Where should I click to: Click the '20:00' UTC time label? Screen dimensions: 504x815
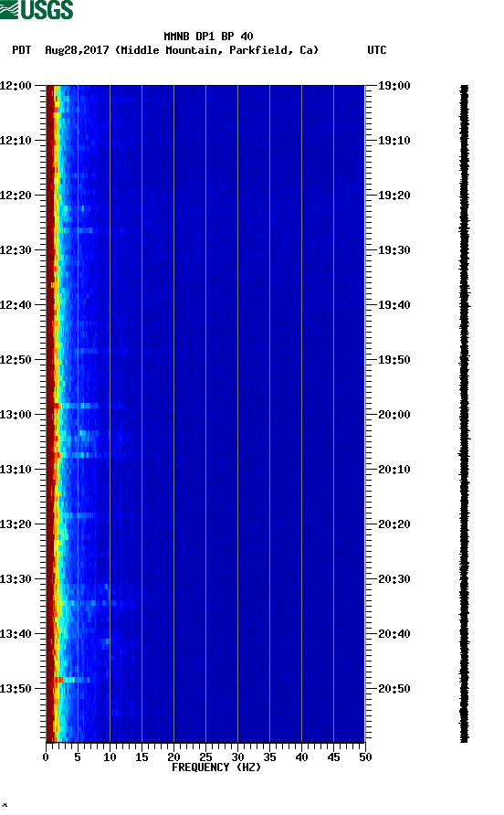coord(394,415)
